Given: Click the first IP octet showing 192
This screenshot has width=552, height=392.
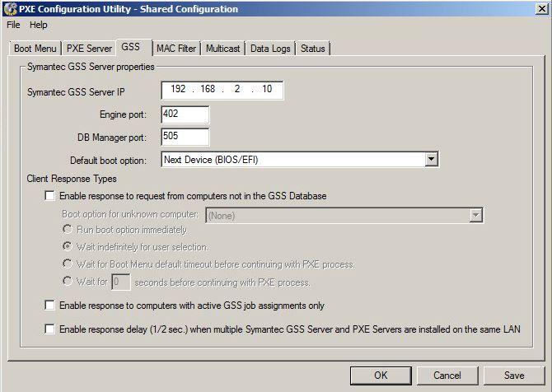Looking at the screenshot, I should pyautogui.click(x=178, y=89).
